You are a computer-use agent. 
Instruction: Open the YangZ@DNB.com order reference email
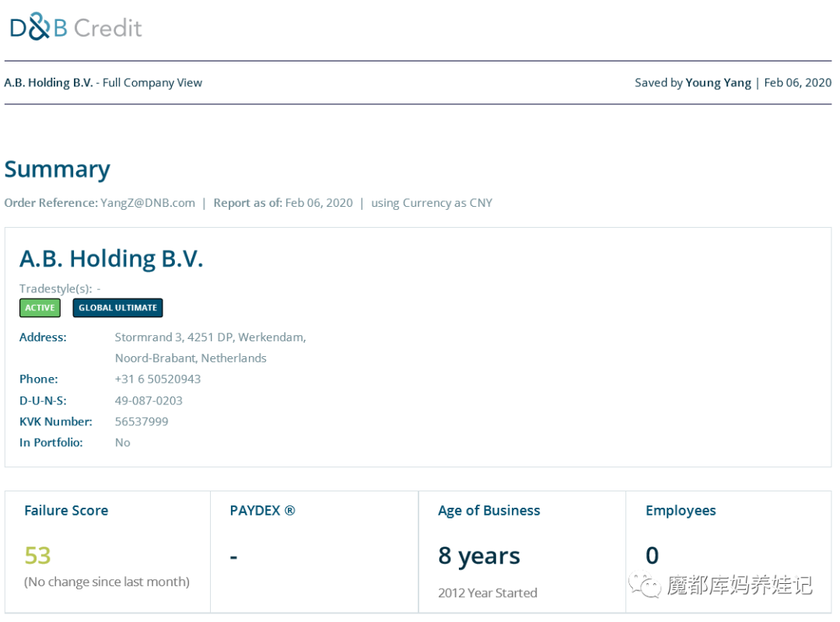point(147,203)
